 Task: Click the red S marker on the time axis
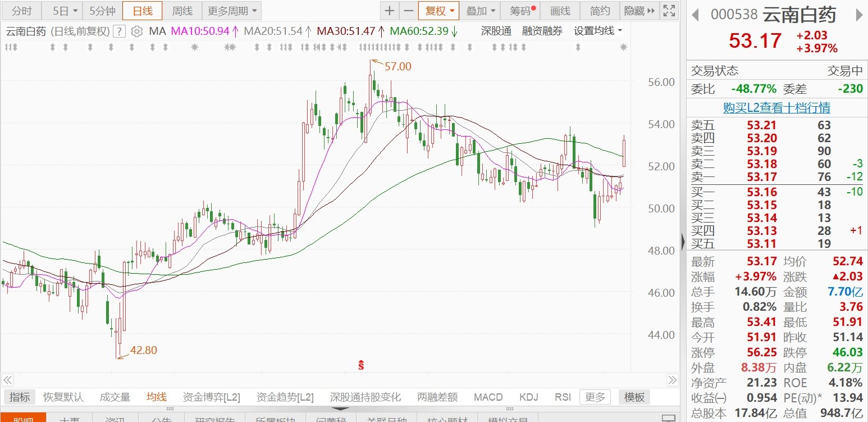coord(362,365)
